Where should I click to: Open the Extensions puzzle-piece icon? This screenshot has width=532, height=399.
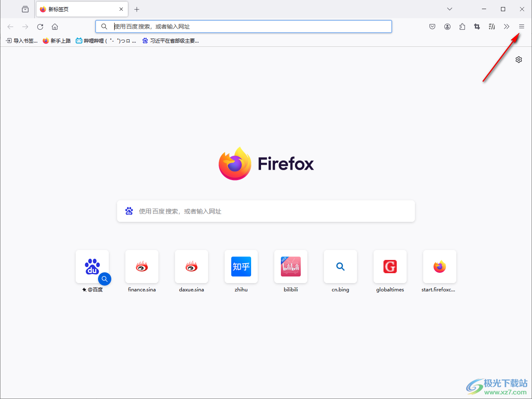[x=462, y=26]
